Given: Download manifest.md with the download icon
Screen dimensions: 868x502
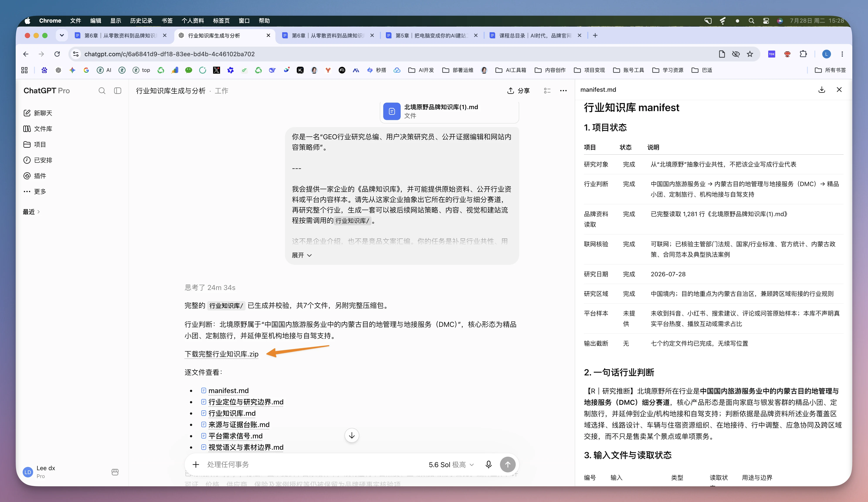Looking at the screenshot, I should [x=822, y=90].
